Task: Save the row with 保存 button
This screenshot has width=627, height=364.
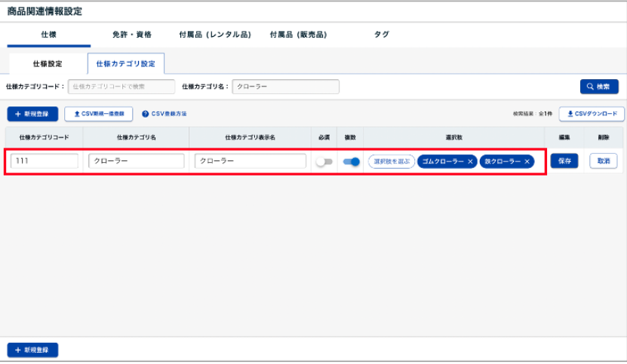Action: (564, 161)
